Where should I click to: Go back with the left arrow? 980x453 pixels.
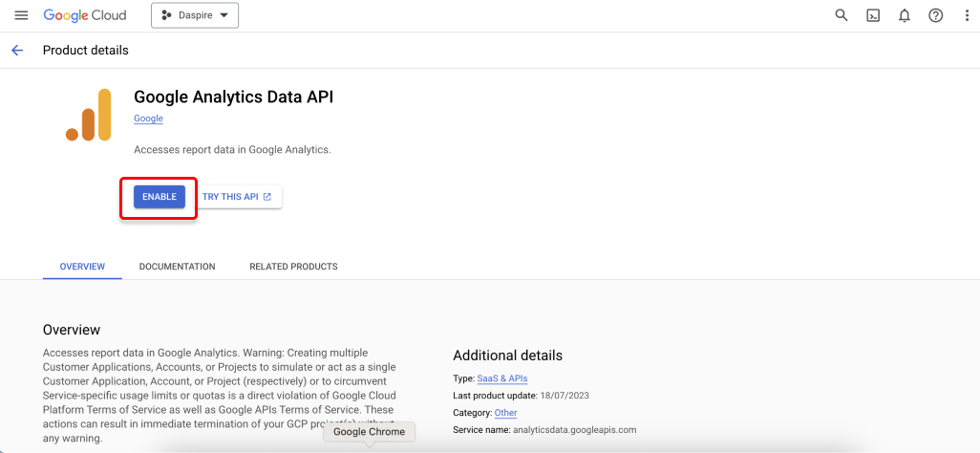[17, 51]
